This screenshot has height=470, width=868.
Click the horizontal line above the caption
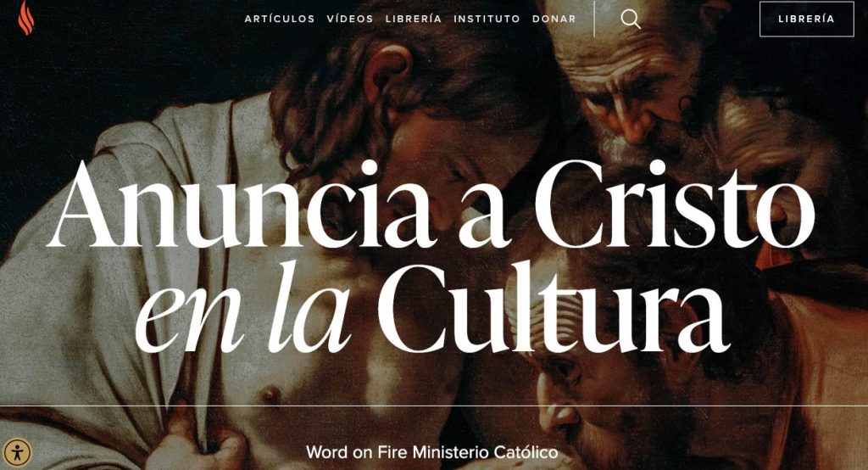coord(434,406)
